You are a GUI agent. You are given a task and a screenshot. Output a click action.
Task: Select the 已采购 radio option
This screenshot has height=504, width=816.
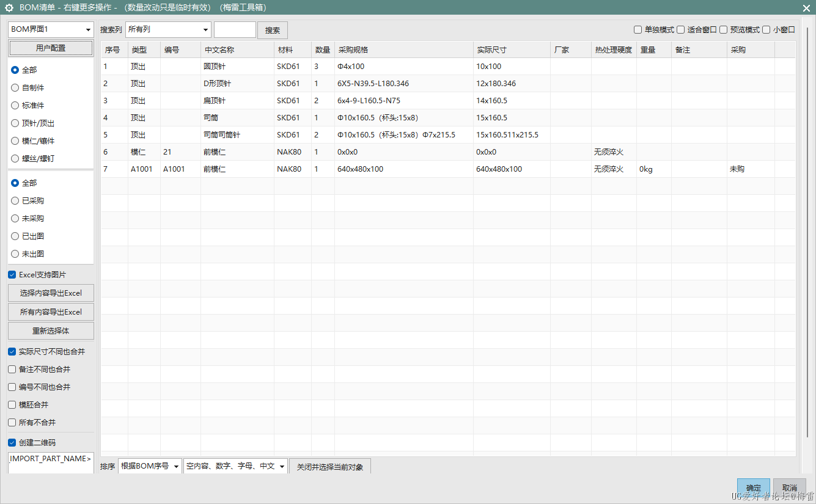pyautogui.click(x=28, y=201)
